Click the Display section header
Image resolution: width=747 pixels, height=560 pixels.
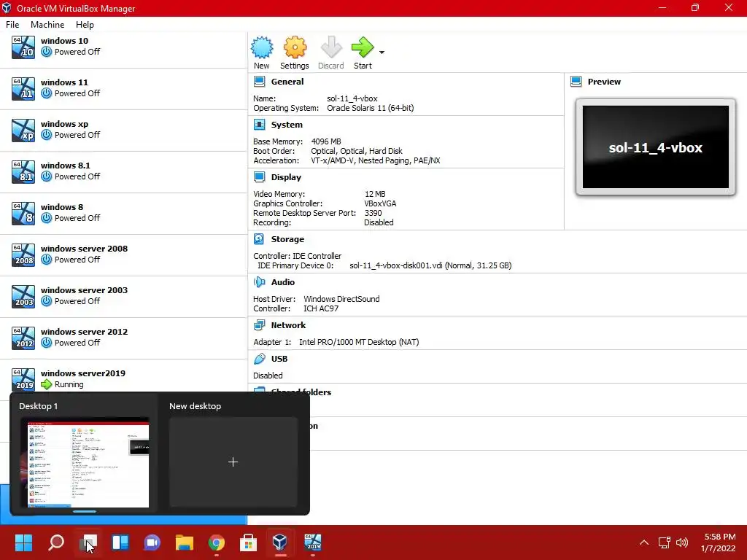[x=286, y=177]
